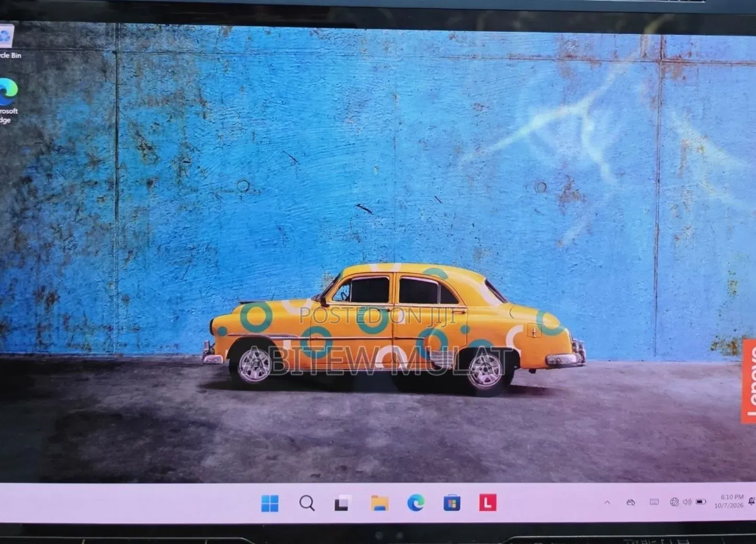Screen dimensions: 756x544
Task: Launch File Explorer from the taskbar
Action: tap(379, 503)
